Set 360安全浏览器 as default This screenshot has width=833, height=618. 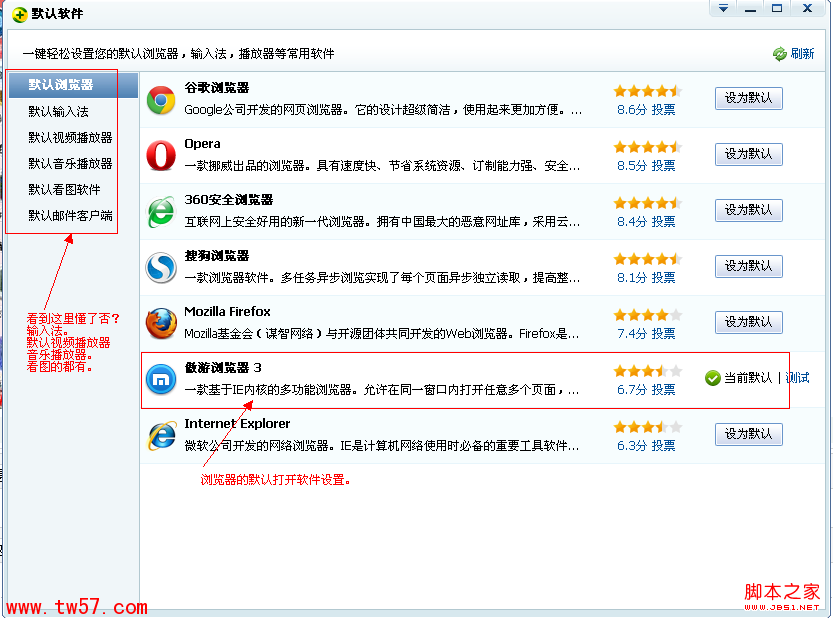click(x=749, y=210)
